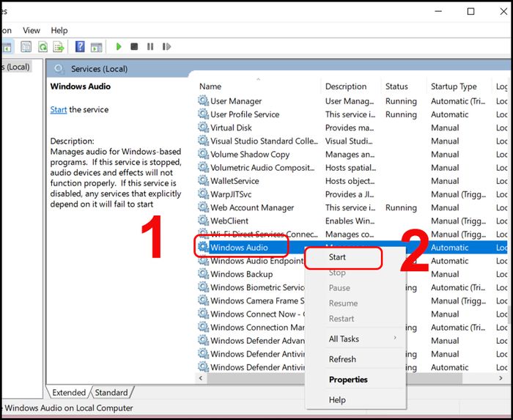The image size is (513, 420).
Task: Click the Properties sheet toolbar icon
Action: 26,47
